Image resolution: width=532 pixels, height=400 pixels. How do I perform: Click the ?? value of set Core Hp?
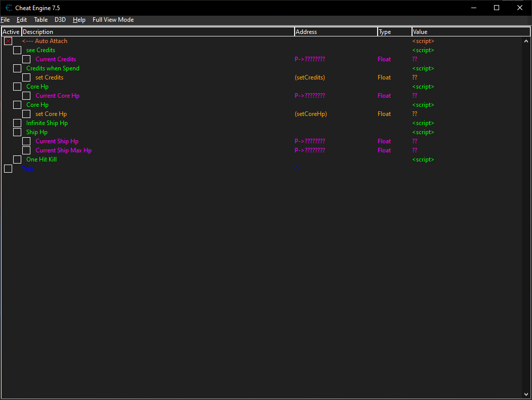click(x=415, y=114)
